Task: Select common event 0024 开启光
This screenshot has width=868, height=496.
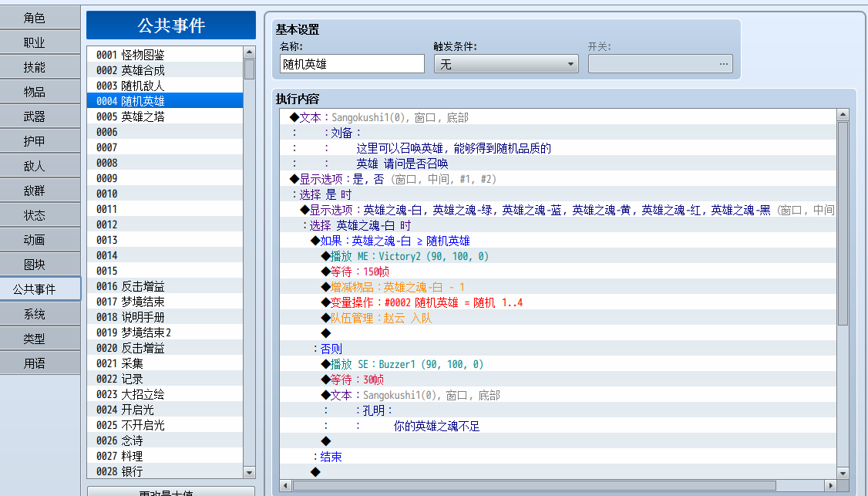Action: point(165,410)
